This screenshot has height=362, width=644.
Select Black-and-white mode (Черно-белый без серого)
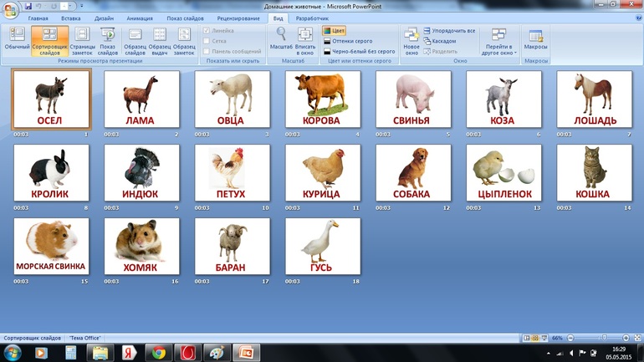(x=359, y=51)
